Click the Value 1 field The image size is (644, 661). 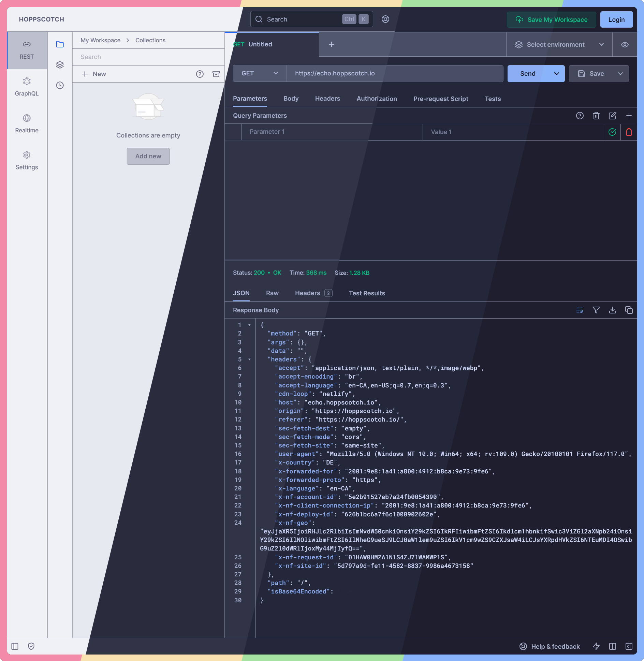[x=513, y=132]
